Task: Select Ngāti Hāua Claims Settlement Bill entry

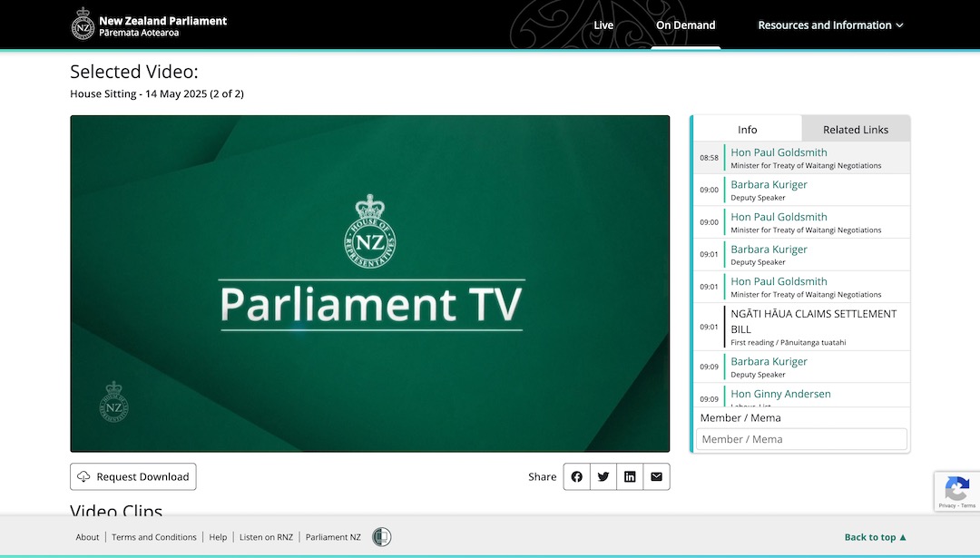Action: click(802, 327)
